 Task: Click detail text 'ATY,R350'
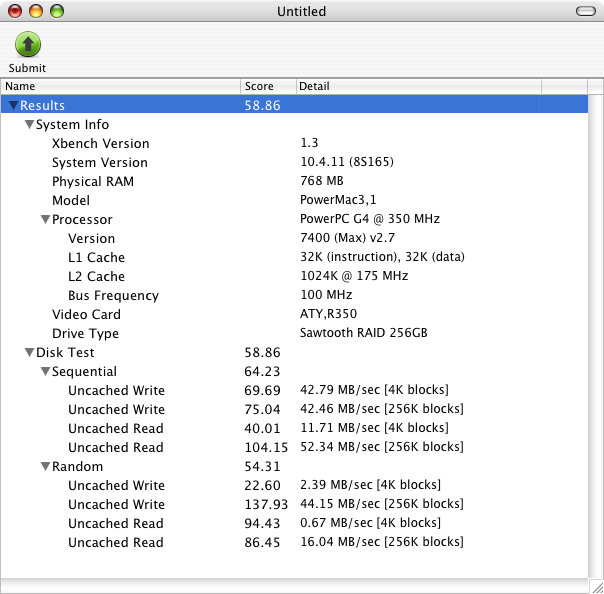[x=328, y=314]
